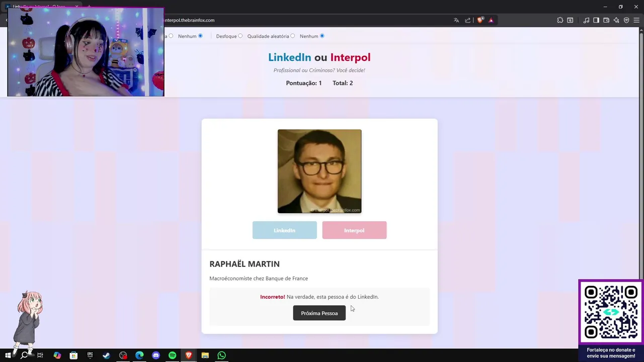Open Steam from the taskbar
The width and height of the screenshot is (644, 362).
point(106,355)
